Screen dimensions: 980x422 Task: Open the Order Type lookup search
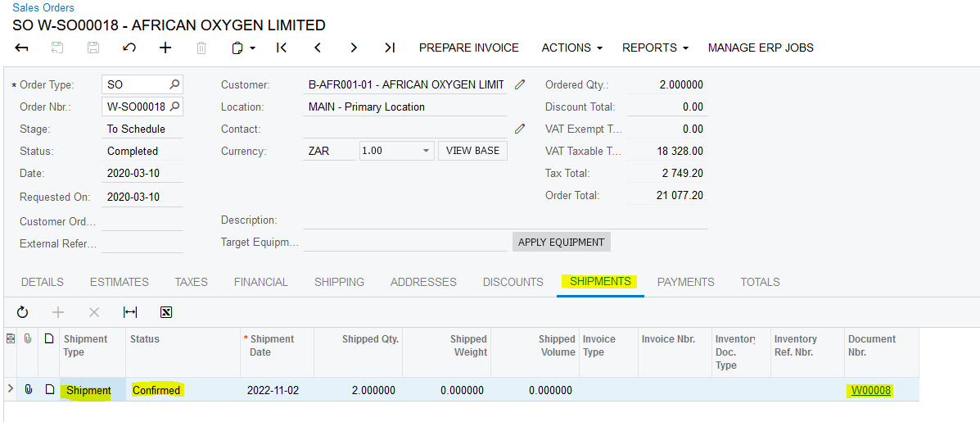coord(174,84)
